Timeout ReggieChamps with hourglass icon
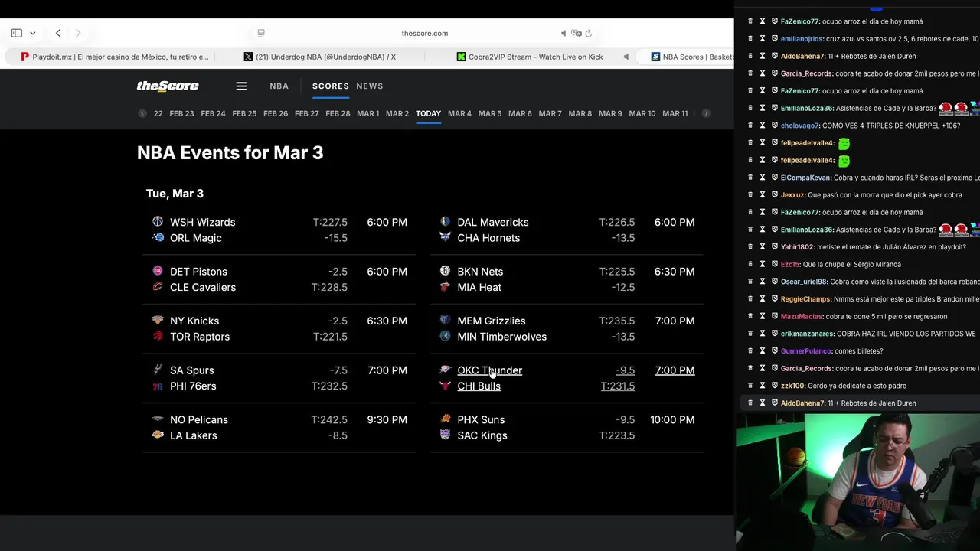This screenshot has width=980, height=551. (763, 298)
